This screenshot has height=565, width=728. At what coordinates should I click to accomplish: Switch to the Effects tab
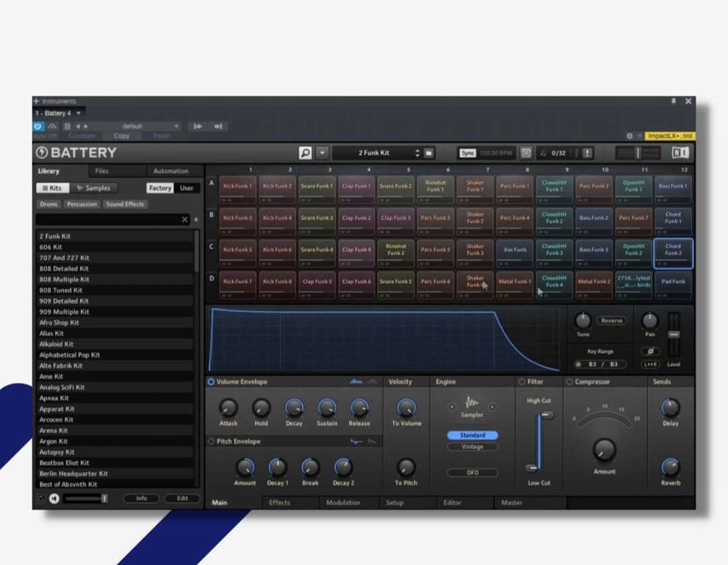[279, 502]
